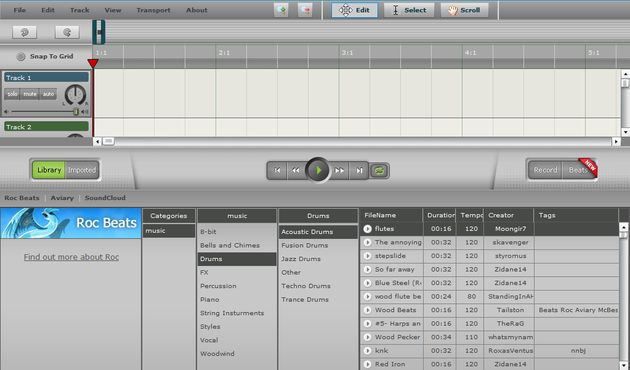
Task: Click the fast forward button
Action: 340,170
